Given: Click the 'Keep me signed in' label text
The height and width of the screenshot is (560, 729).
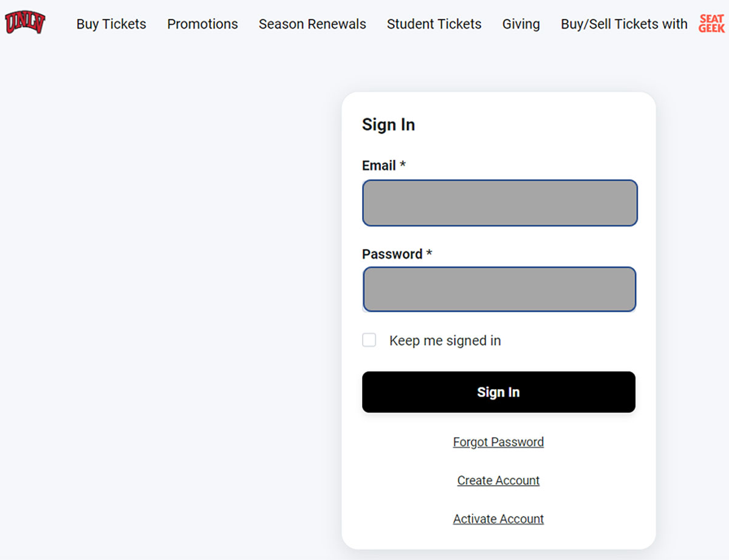Looking at the screenshot, I should pyautogui.click(x=445, y=341).
